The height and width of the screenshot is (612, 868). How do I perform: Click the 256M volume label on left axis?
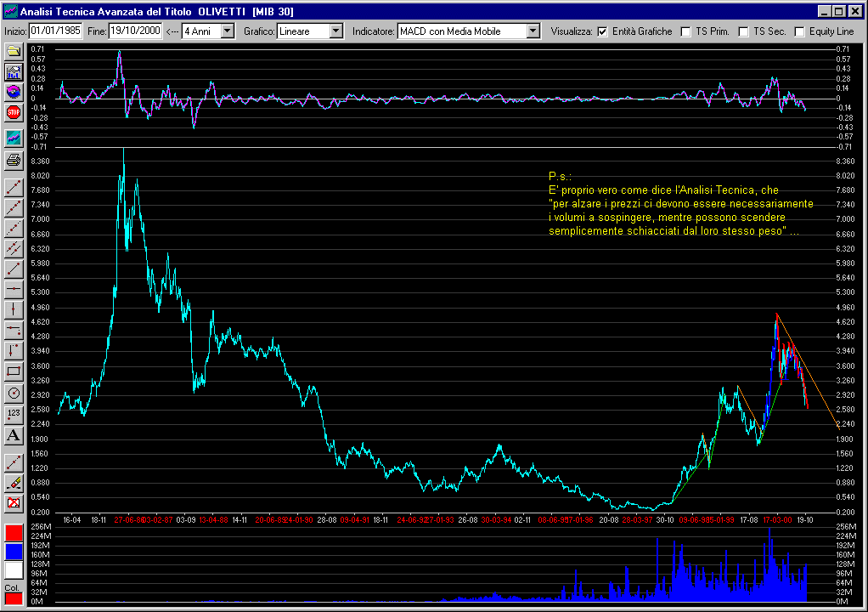point(42,526)
